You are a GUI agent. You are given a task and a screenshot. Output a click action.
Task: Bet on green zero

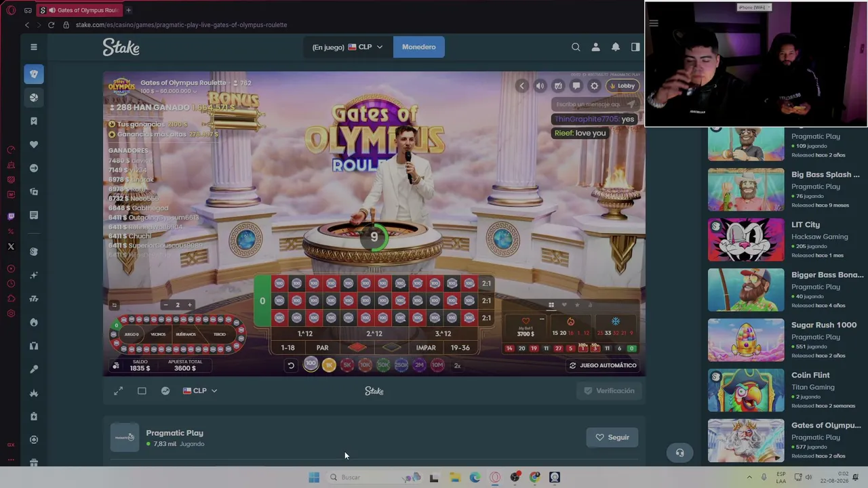point(262,300)
